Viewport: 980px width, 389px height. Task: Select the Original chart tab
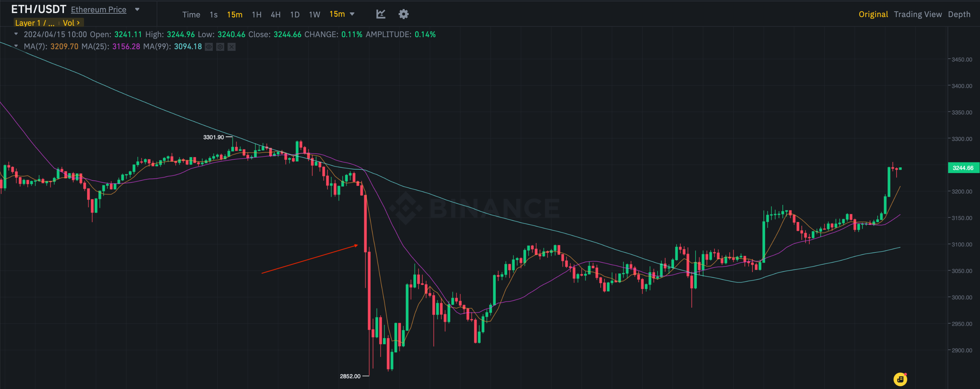click(873, 14)
